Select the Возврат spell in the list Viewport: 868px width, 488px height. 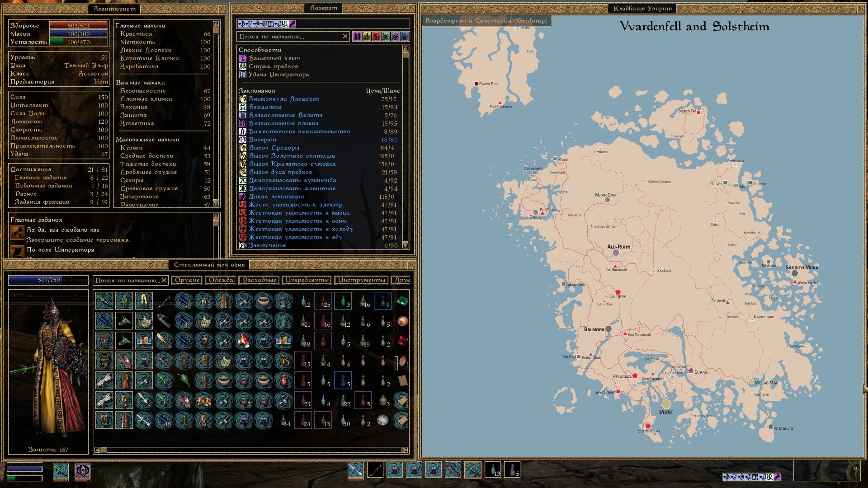[x=262, y=140]
